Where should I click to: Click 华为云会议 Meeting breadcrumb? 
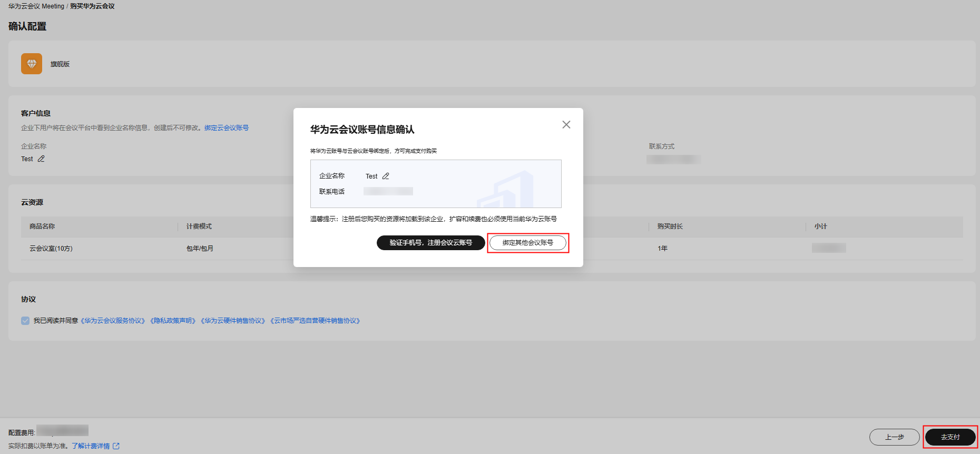tap(36, 6)
